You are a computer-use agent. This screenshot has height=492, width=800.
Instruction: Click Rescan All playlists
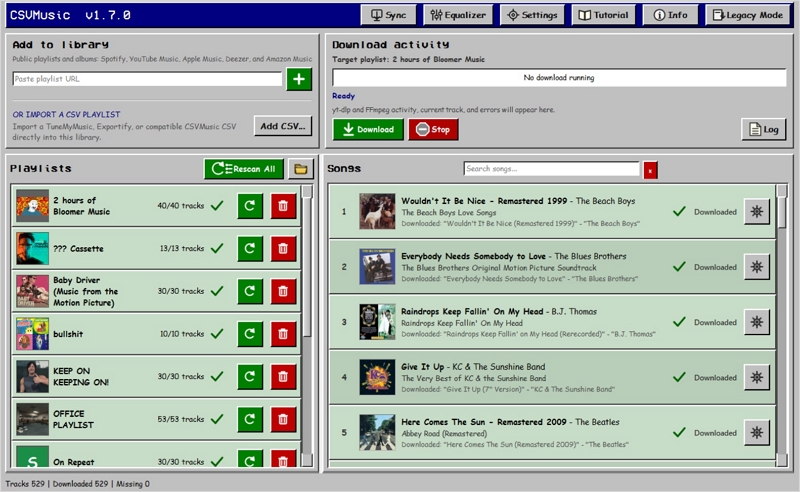tap(244, 168)
